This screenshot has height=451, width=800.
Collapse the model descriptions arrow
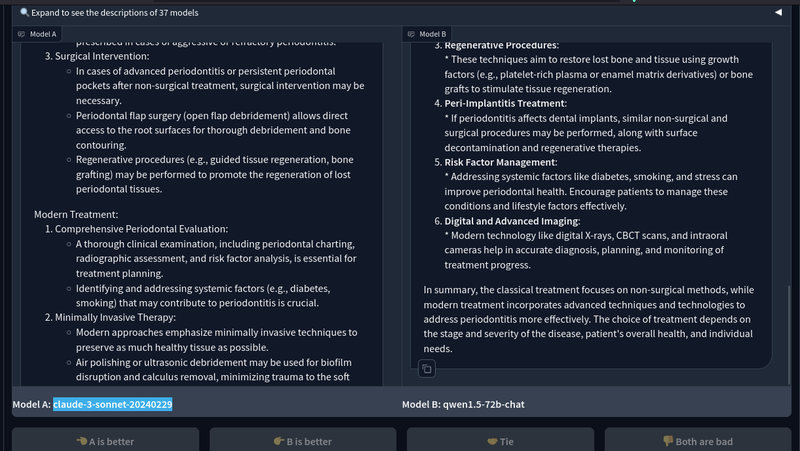click(x=778, y=13)
